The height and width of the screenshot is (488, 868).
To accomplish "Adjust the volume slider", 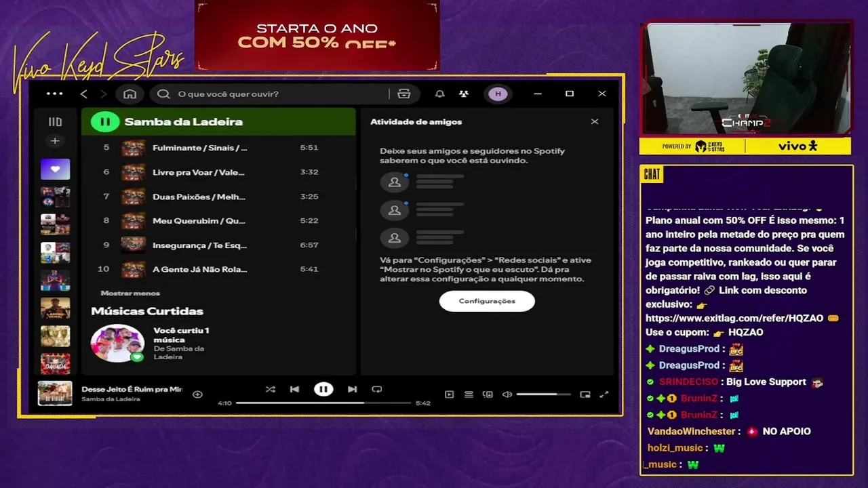I will 543,394.
